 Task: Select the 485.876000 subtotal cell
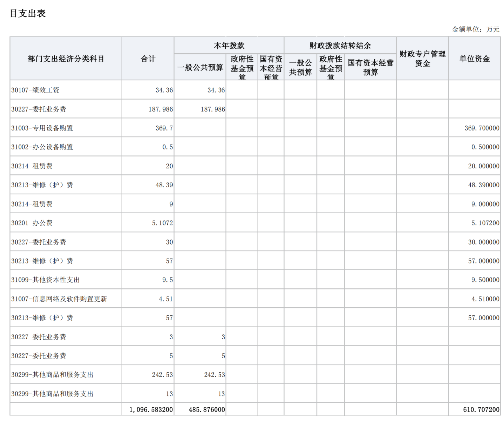(207, 409)
